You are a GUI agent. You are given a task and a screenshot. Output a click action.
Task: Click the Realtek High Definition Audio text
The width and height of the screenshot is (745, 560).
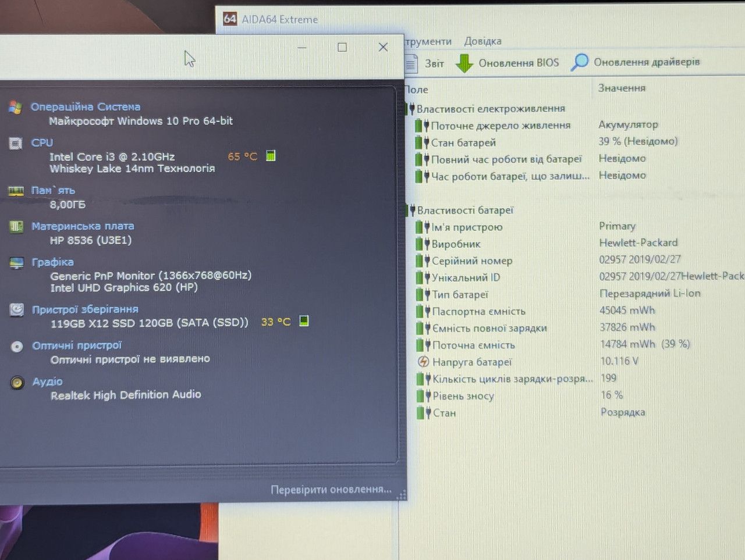tap(126, 395)
